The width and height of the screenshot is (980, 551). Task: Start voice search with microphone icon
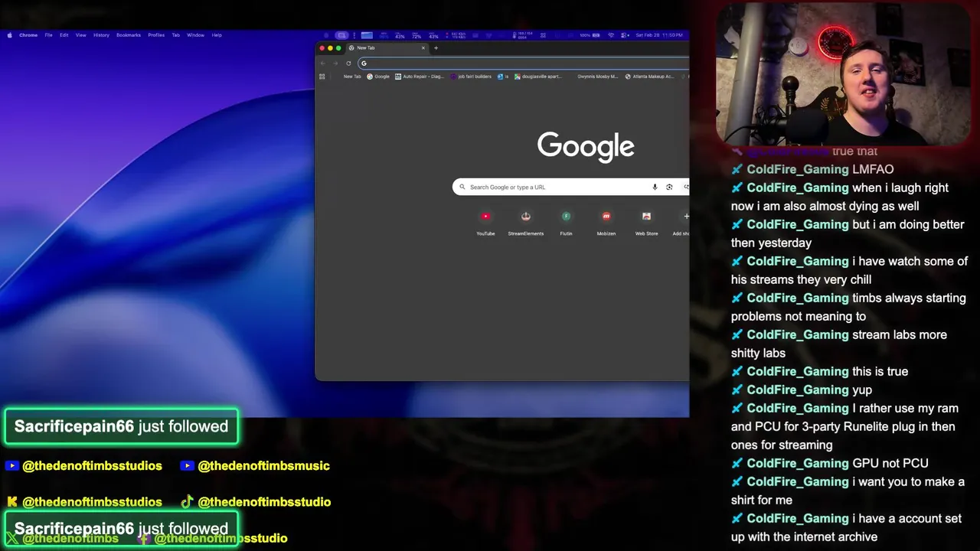pos(655,187)
